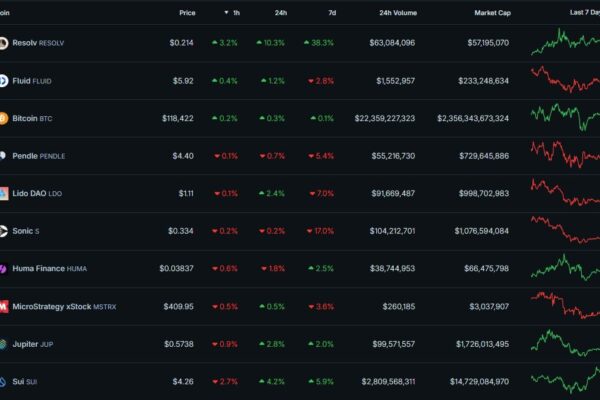The height and width of the screenshot is (400, 600).
Task: Click Resolv market cap $57,195,070
Action: pyautogui.click(x=488, y=43)
